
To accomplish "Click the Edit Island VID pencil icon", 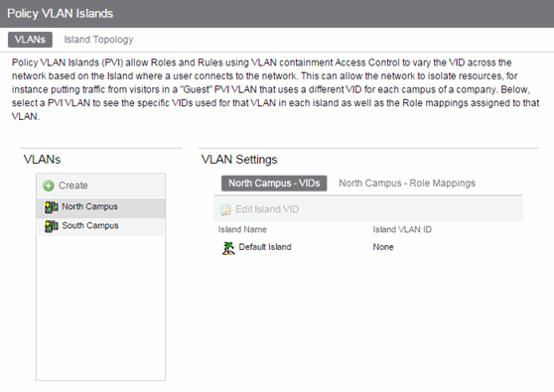I will 225,209.
